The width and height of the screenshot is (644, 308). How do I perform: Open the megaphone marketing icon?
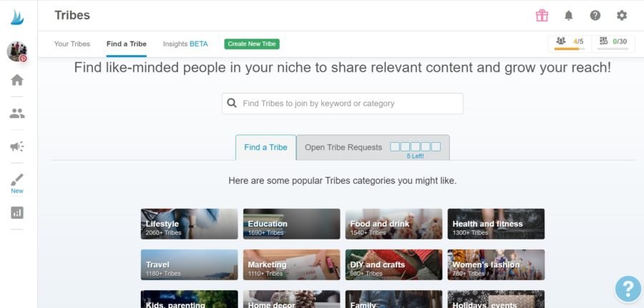point(17,146)
